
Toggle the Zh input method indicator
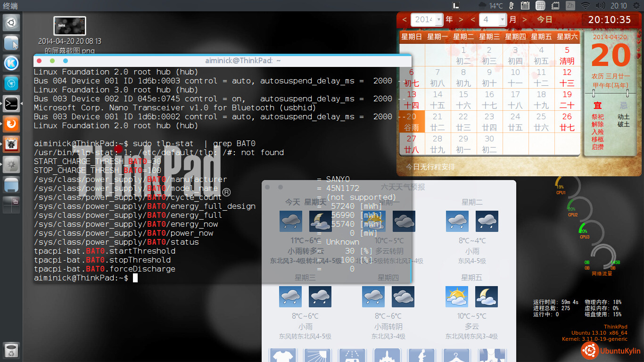point(570,6)
